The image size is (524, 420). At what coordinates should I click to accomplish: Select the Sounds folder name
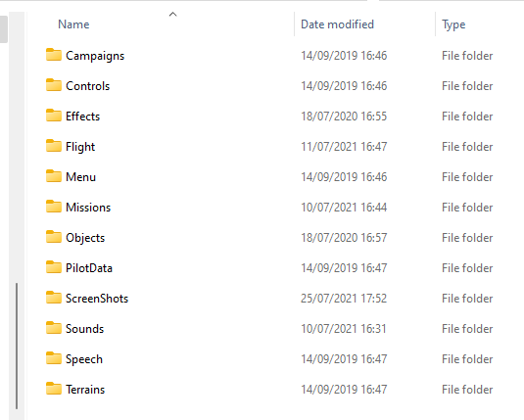84,329
